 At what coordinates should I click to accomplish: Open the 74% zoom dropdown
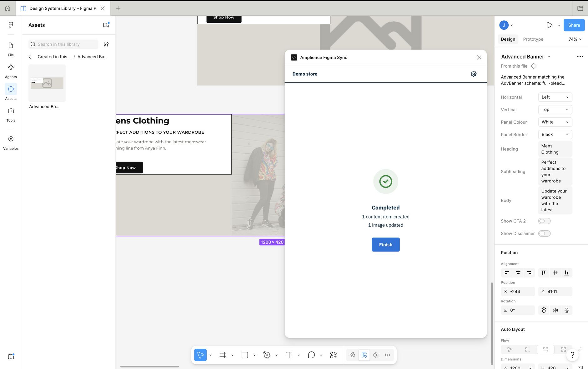click(x=575, y=39)
